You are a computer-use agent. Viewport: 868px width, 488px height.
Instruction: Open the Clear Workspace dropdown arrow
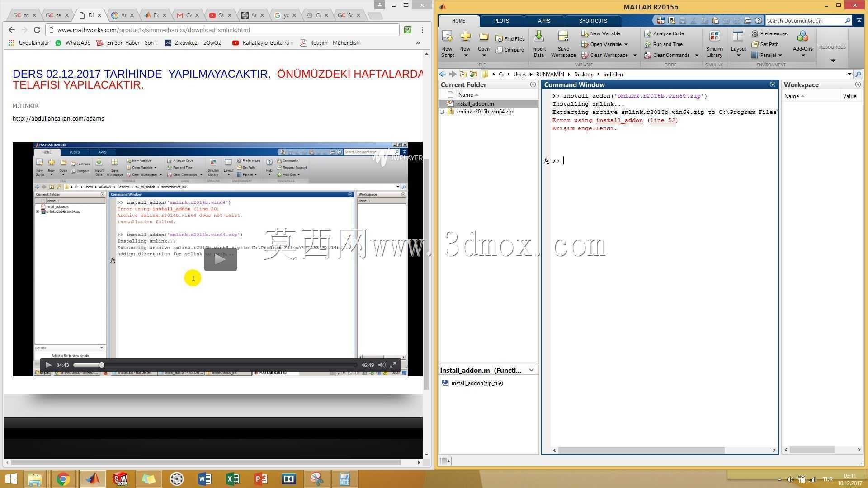[x=634, y=55]
